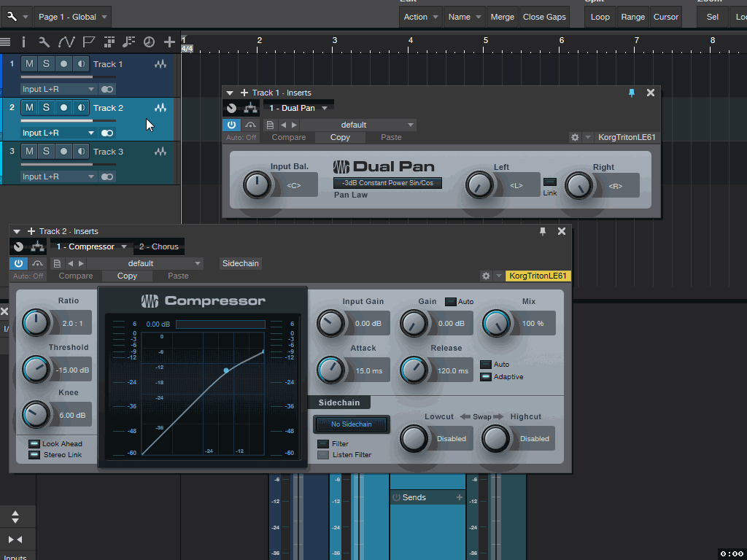Switch to the 2 - Chorus insert tab
Viewport: 747px width, 560px height.
tap(158, 246)
